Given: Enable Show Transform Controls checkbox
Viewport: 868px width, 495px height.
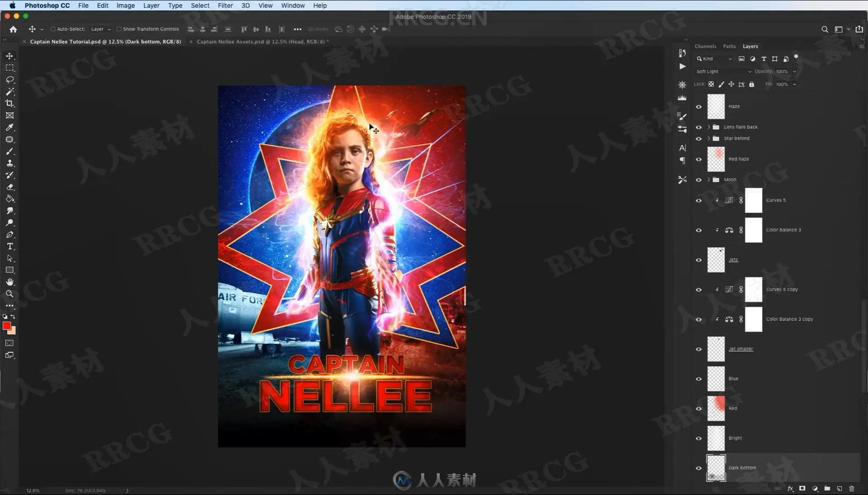Looking at the screenshot, I should click(119, 29).
